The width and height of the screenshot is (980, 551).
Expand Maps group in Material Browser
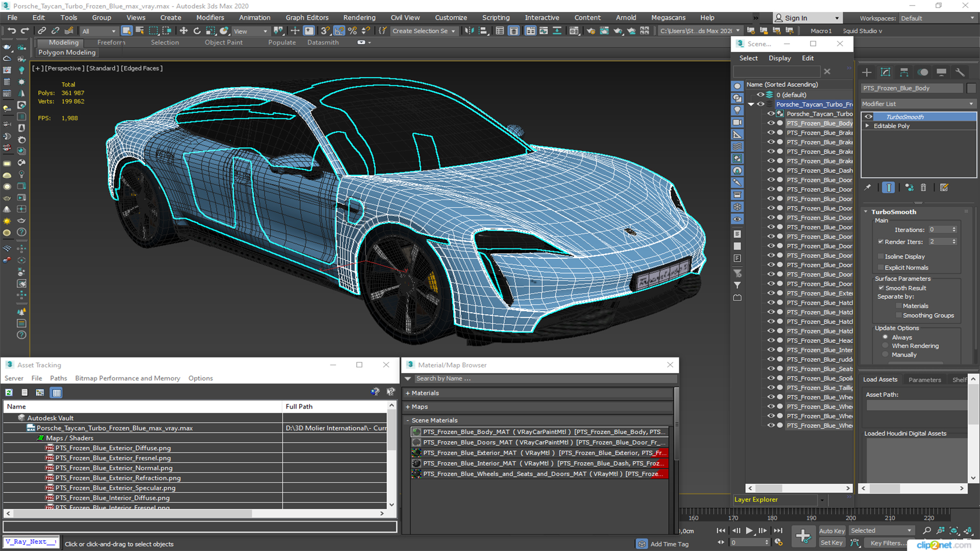tap(408, 407)
